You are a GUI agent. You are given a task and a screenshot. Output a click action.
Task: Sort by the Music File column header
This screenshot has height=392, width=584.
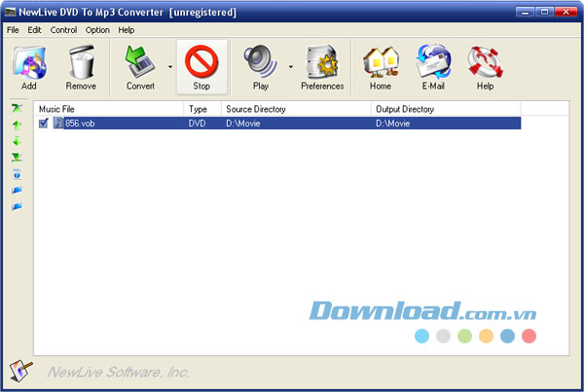point(109,109)
